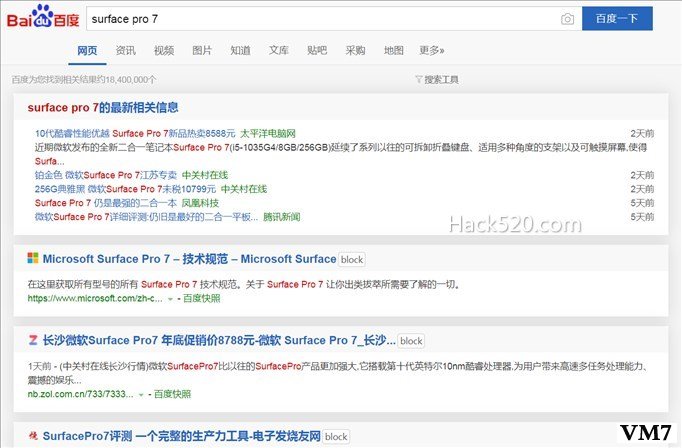The width and height of the screenshot is (682, 448).
Task: Open 微软Surface Pro 7详细评测 news link
Action: (x=146, y=217)
